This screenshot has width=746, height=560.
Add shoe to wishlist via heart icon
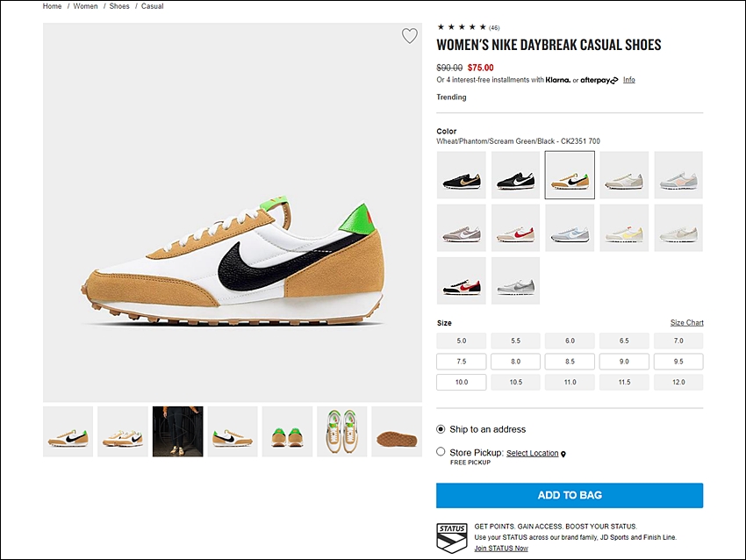tap(410, 36)
